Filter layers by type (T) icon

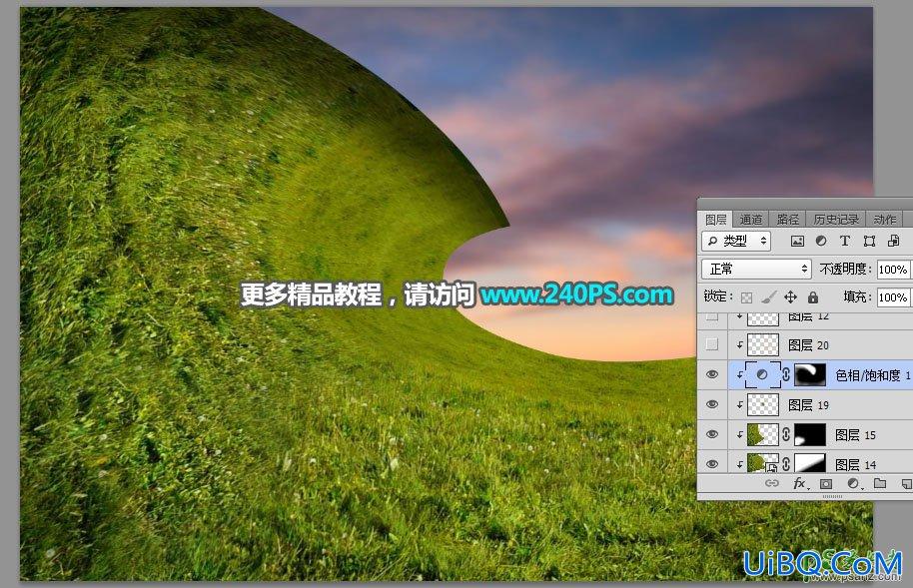coord(845,241)
